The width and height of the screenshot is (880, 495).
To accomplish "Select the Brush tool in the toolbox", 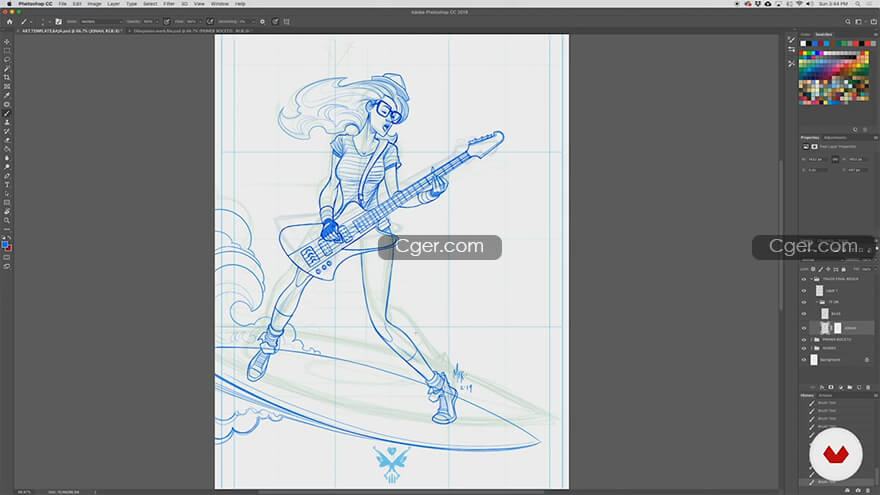I will pos(7,113).
